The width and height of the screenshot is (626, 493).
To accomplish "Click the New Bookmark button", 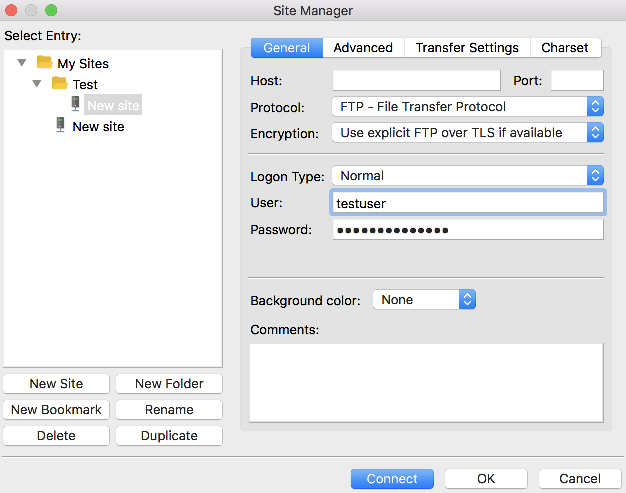I will tap(56, 410).
